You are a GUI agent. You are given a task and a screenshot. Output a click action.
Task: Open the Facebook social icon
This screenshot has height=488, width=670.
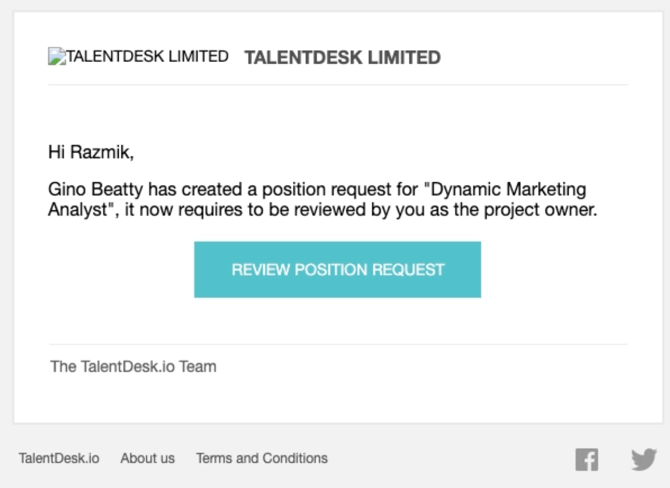(587, 459)
